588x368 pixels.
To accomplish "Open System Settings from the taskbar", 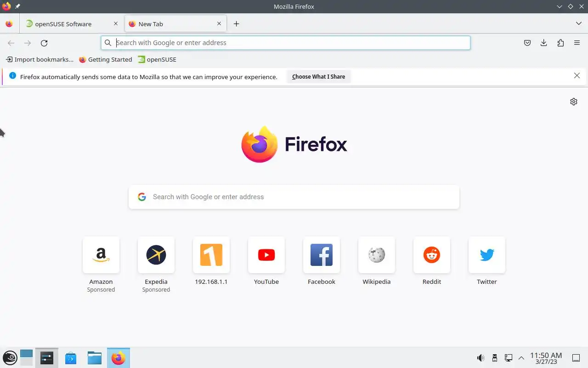I will click(x=47, y=358).
